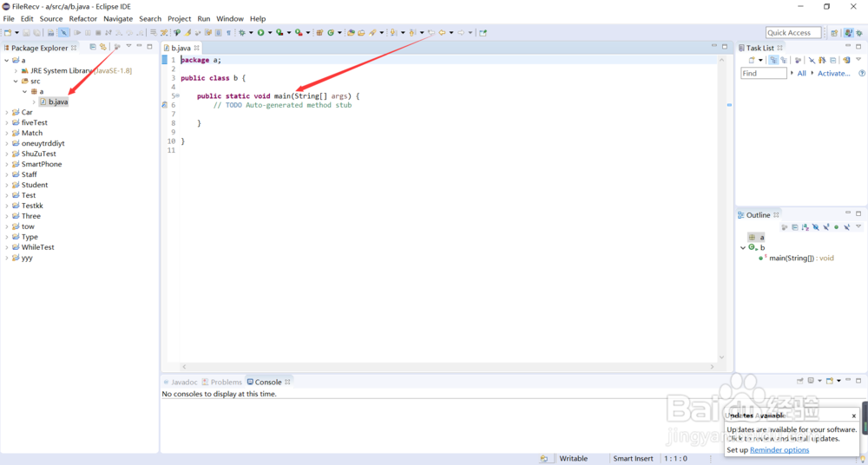Image resolution: width=868 pixels, height=465 pixels.
Task: Click Collapse All in Task List toolbar
Action: [832, 60]
